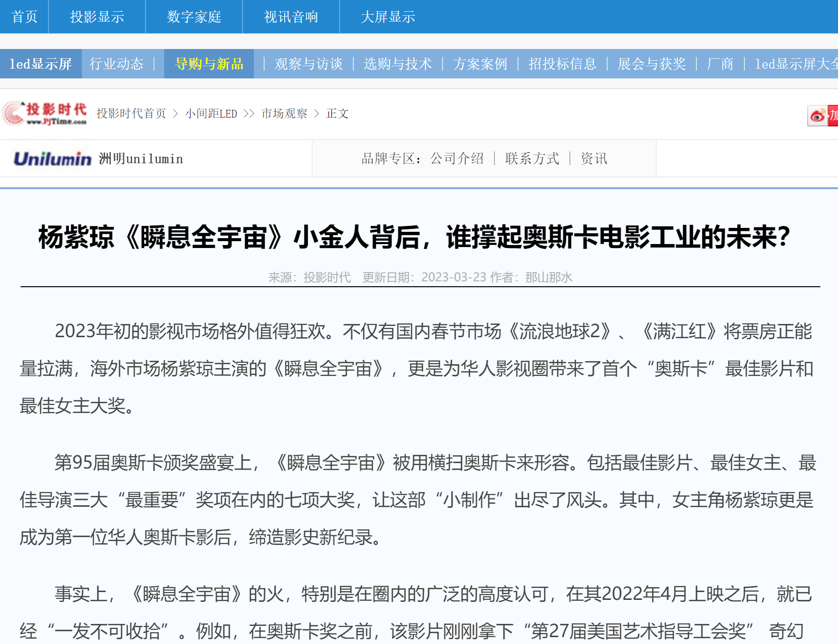Click the 小间距LED breadcrumb link
The image size is (838, 644).
tap(211, 114)
